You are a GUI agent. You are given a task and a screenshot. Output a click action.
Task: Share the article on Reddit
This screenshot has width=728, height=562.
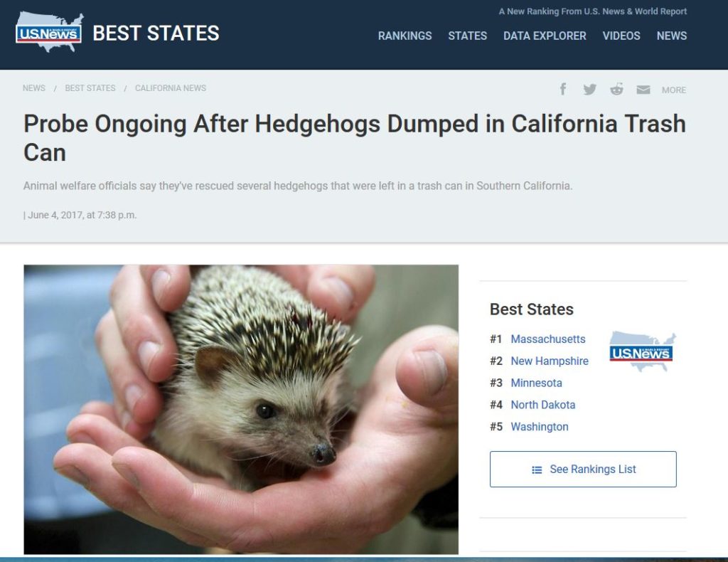pos(616,89)
